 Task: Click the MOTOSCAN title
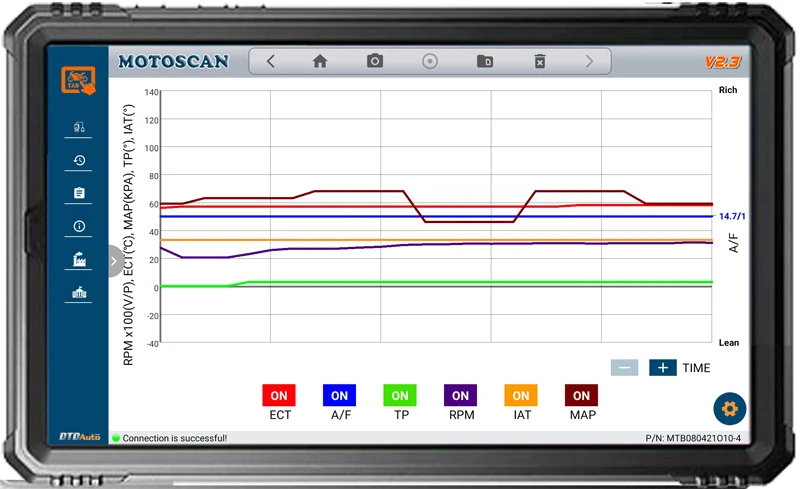point(174,62)
